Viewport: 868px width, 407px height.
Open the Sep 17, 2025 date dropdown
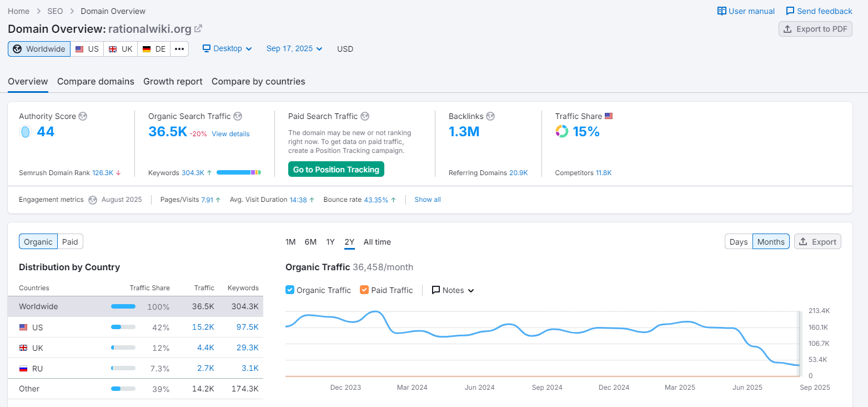[294, 49]
